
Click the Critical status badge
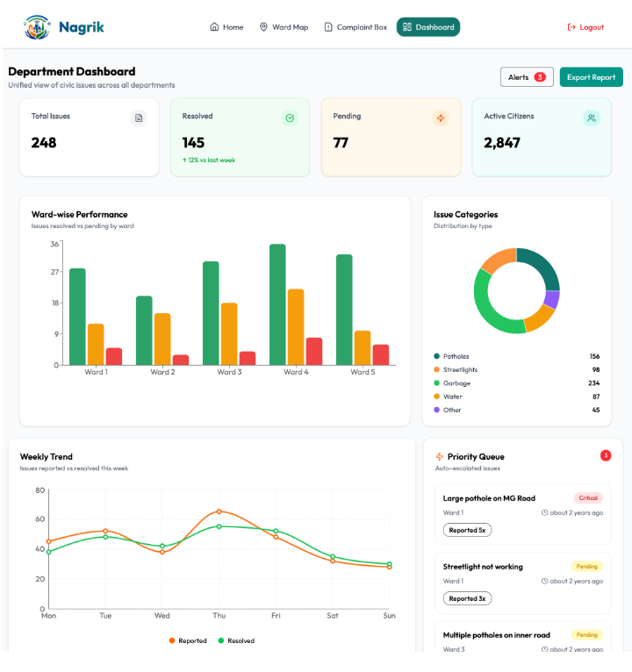(588, 498)
